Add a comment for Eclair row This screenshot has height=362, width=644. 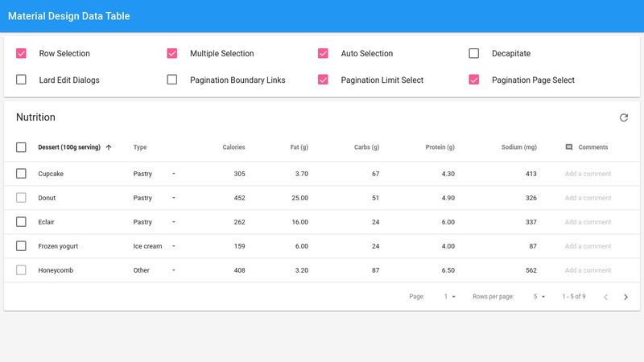(x=588, y=222)
